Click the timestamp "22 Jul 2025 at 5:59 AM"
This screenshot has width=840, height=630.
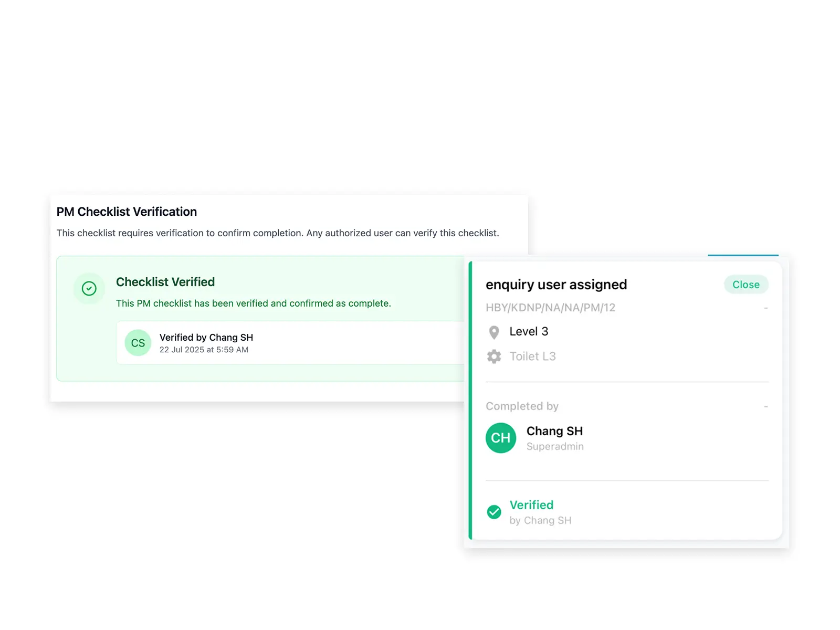(204, 350)
